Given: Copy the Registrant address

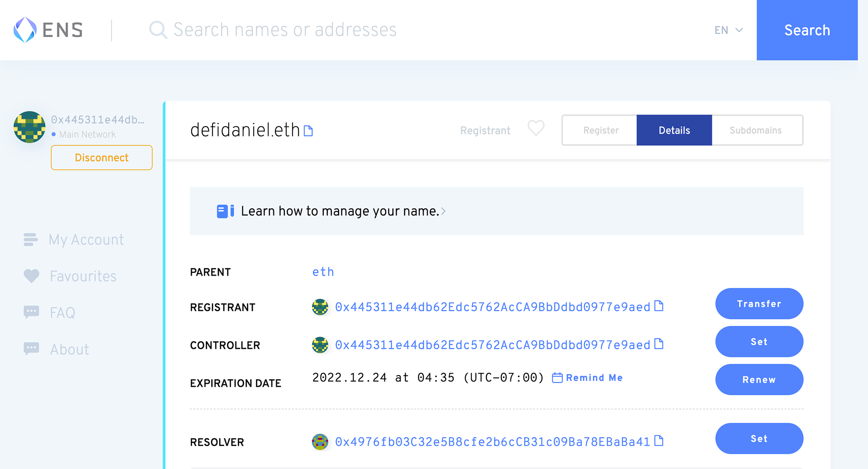Looking at the screenshot, I should (659, 306).
